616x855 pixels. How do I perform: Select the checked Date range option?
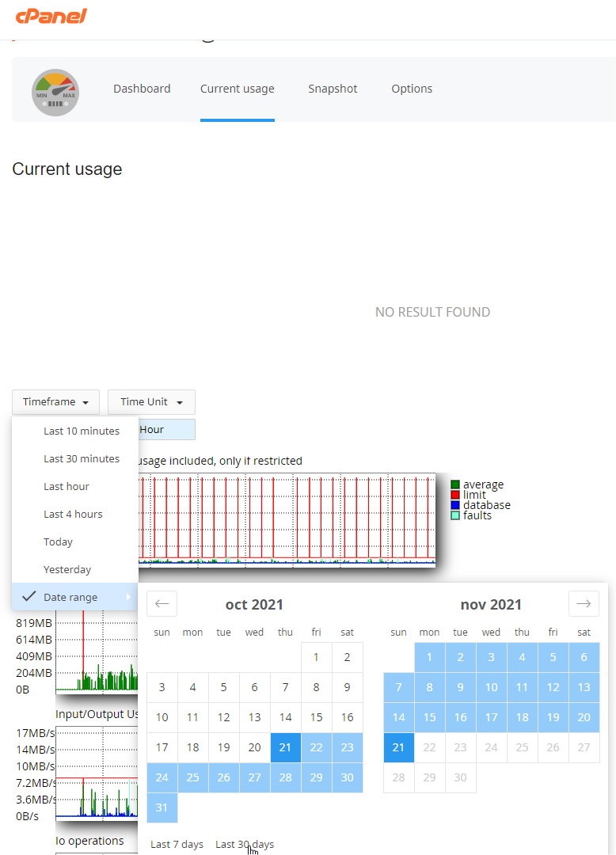click(71, 597)
